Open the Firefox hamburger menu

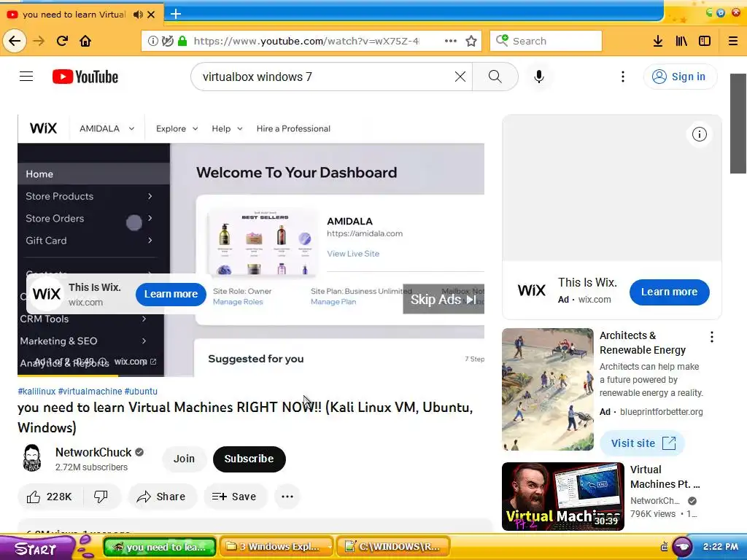click(733, 41)
